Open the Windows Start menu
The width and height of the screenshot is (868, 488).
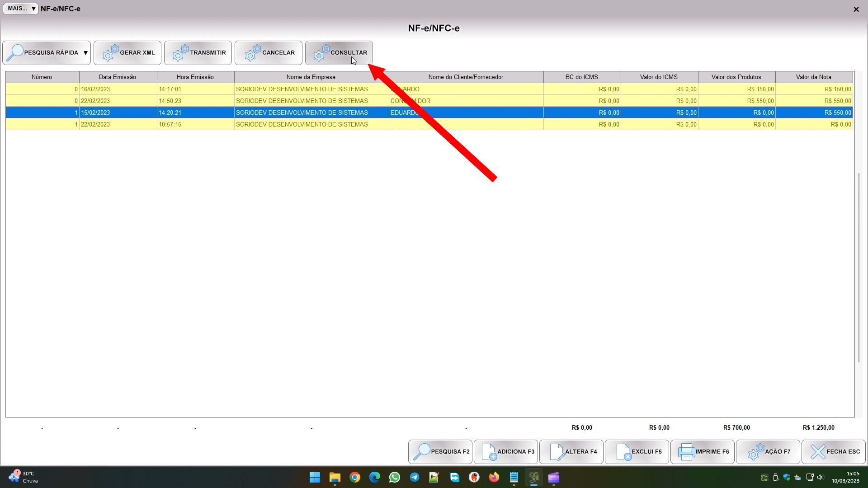(315, 477)
